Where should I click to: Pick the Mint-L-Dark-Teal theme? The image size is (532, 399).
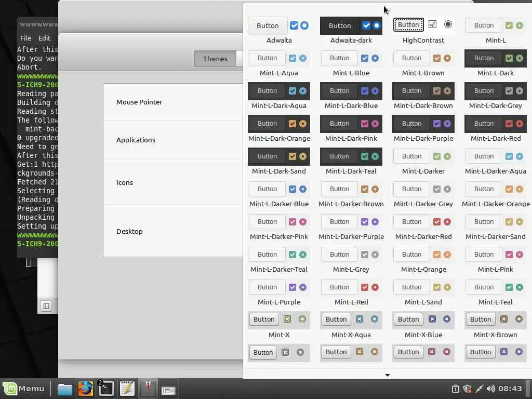(x=351, y=162)
